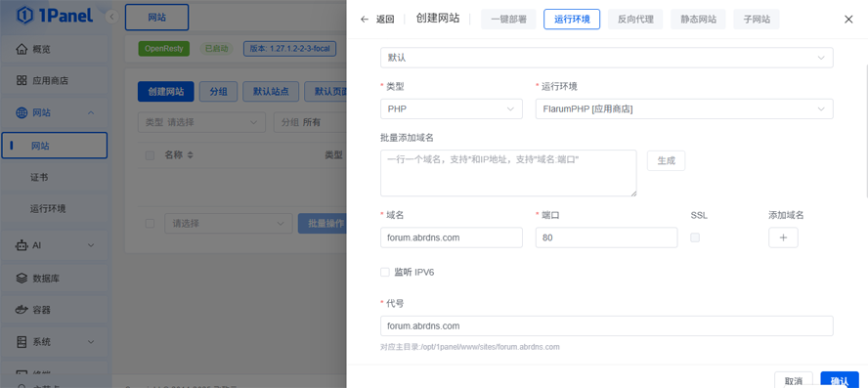The height and width of the screenshot is (388, 868).
Task: Select the 运行环境 tab
Action: (x=572, y=19)
